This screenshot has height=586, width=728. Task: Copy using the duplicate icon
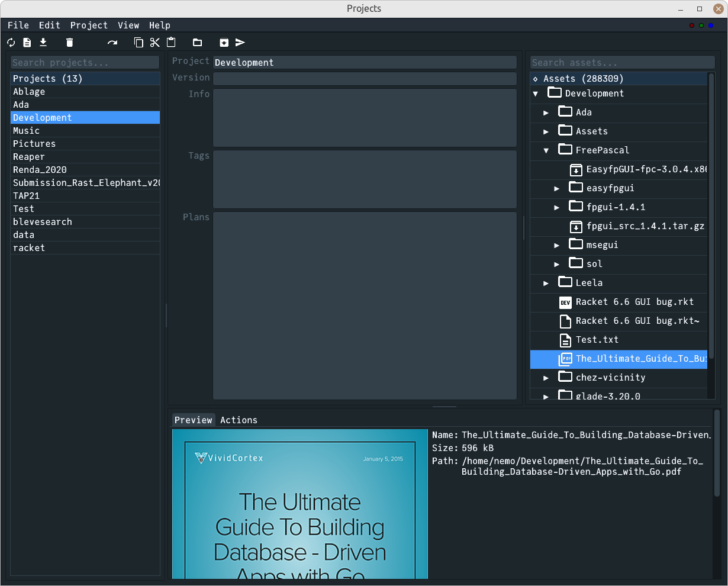coord(138,42)
